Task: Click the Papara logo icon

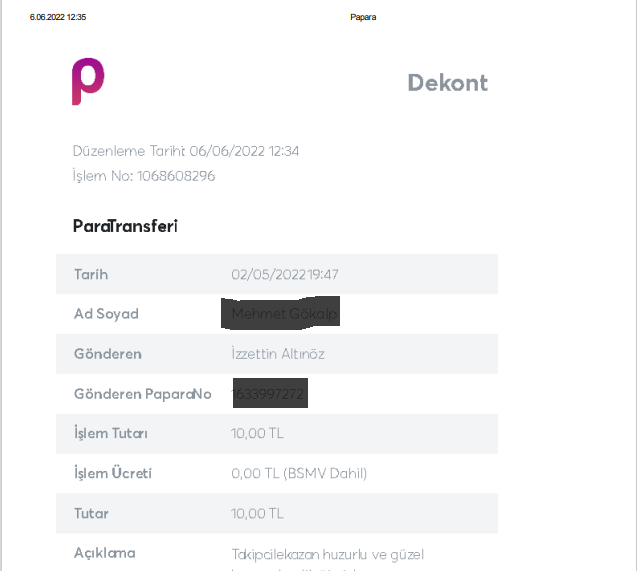Action: pyautogui.click(x=88, y=81)
